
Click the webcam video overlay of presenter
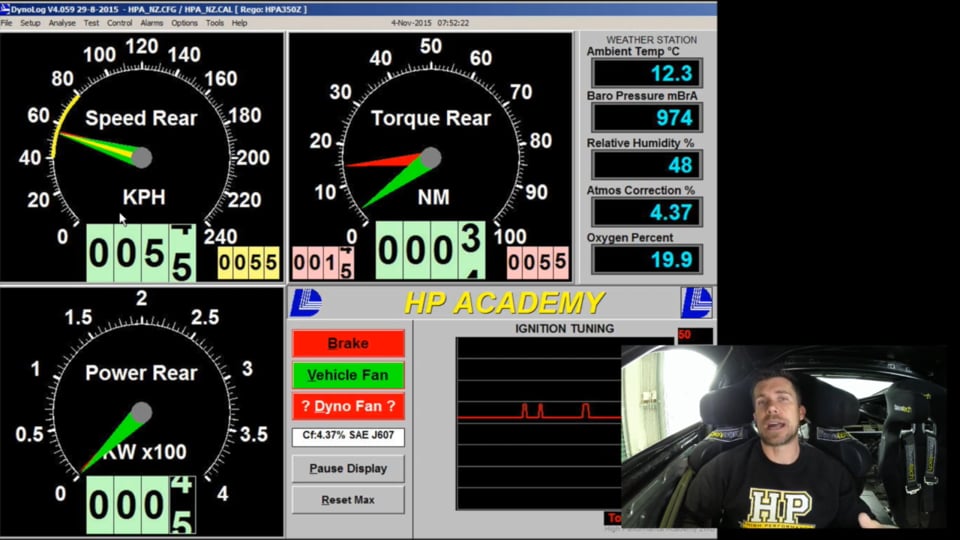(x=784, y=437)
